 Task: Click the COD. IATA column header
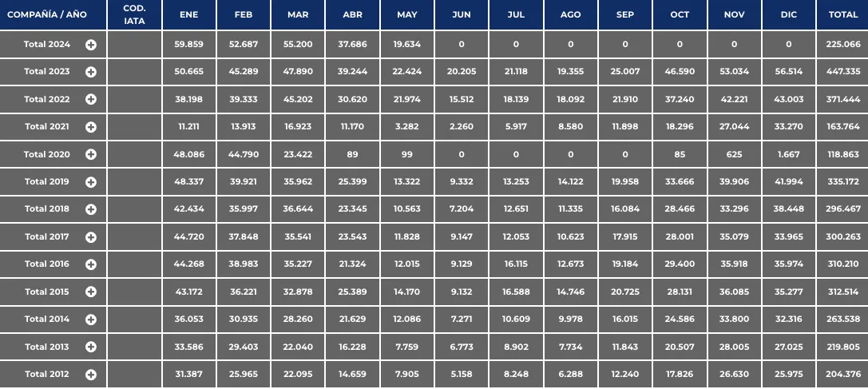coord(134,15)
